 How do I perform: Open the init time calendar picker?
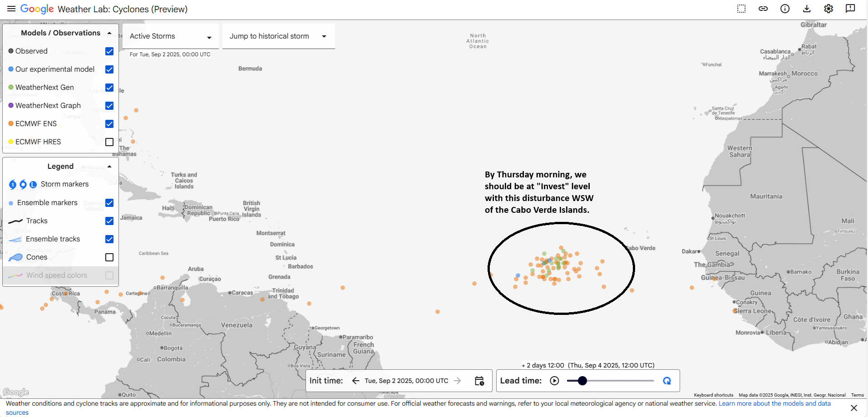[x=479, y=381]
